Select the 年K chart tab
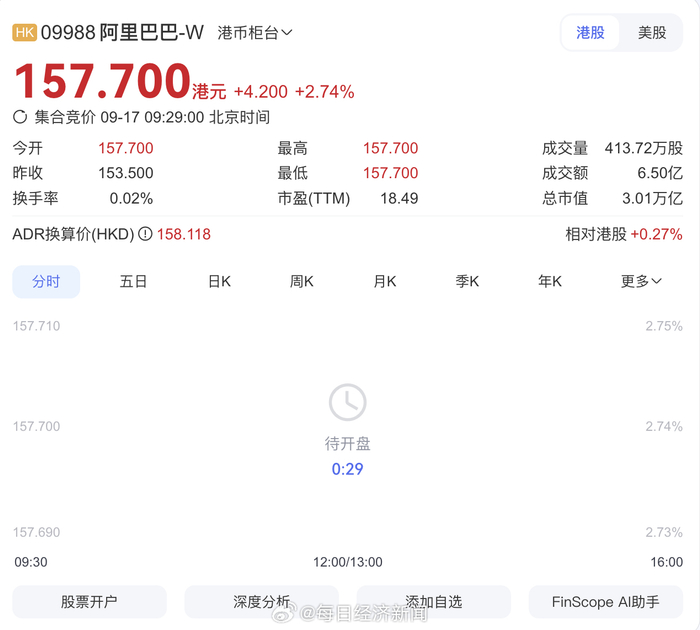Image resolution: width=700 pixels, height=630 pixels. [550, 282]
